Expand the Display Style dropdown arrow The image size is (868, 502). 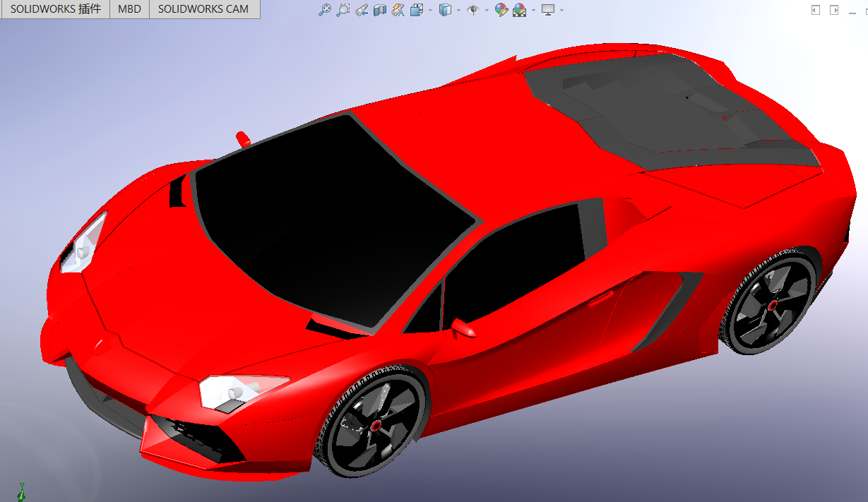pyautogui.click(x=458, y=10)
